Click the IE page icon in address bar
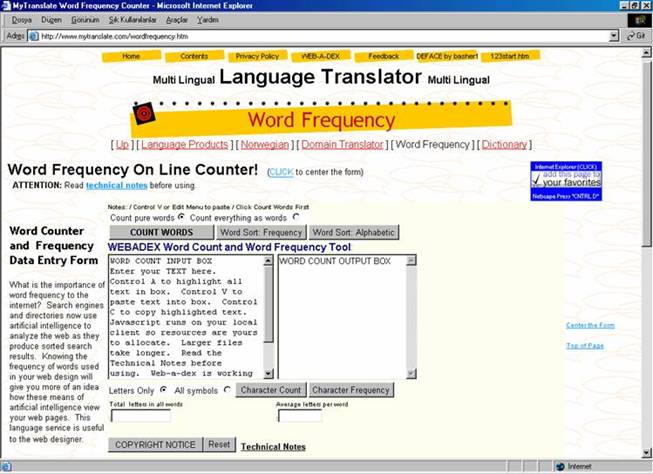 coord(33,36)
